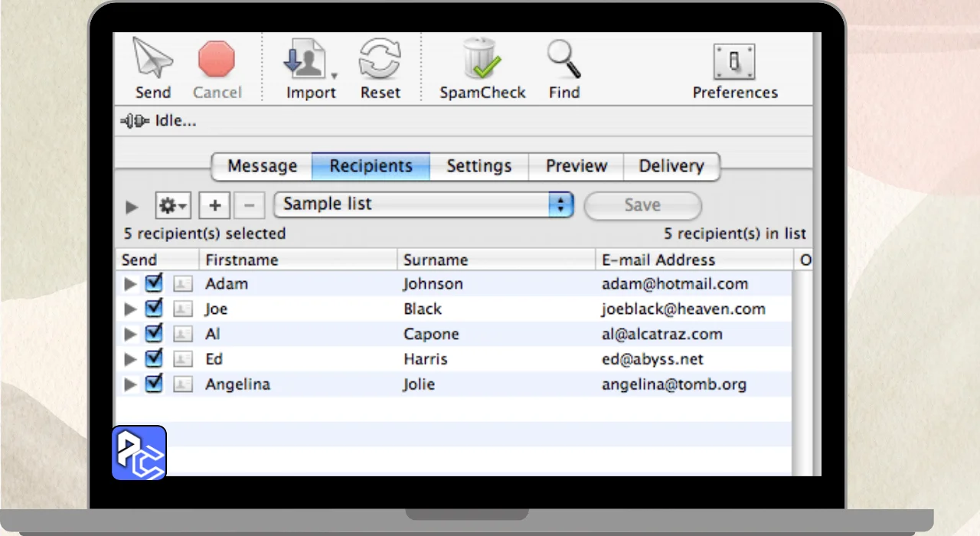Toggle Send checkbox for Al Capone
The width and height of the screenshot is (980, 536).
point(154,334)
